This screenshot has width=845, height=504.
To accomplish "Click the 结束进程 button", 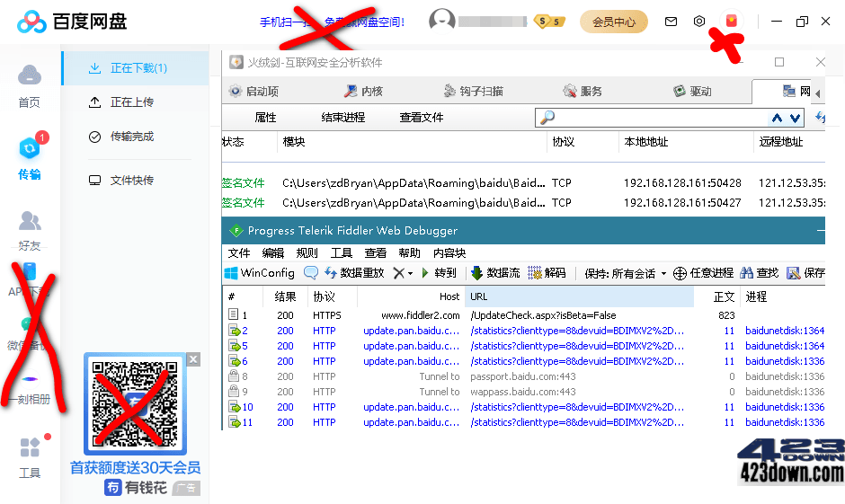I will coord(342,118).
